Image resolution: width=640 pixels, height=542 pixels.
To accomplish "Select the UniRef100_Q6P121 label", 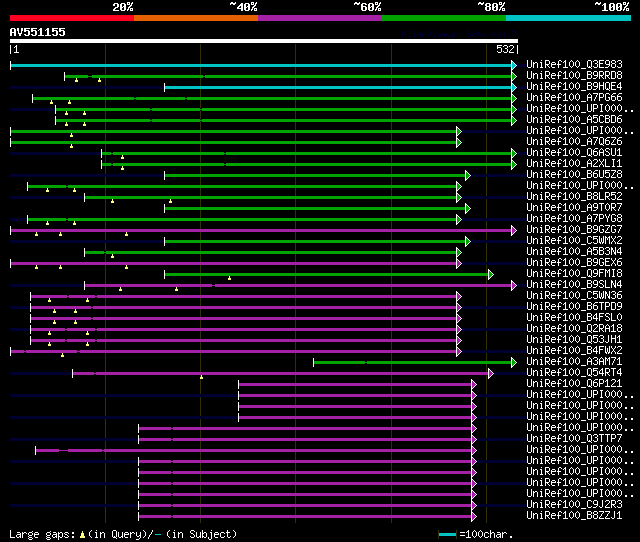I will click(x=574, y=384).
